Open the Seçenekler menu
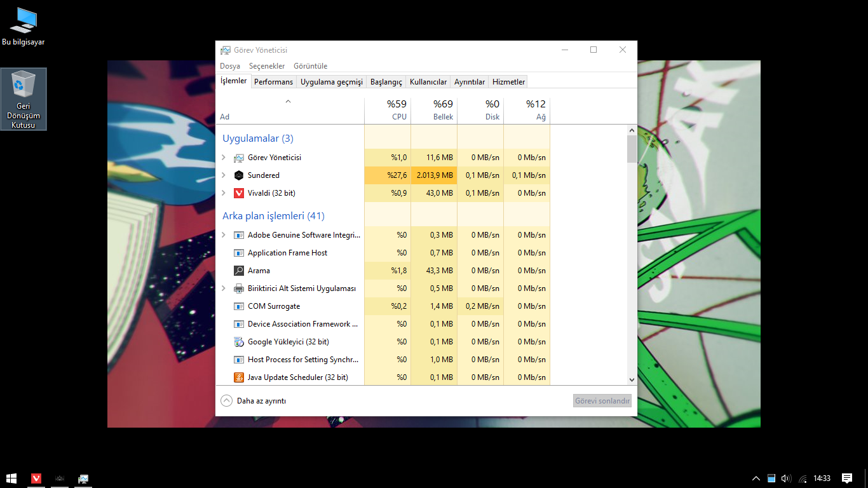868x488 pixels. [x=267, y=66]
